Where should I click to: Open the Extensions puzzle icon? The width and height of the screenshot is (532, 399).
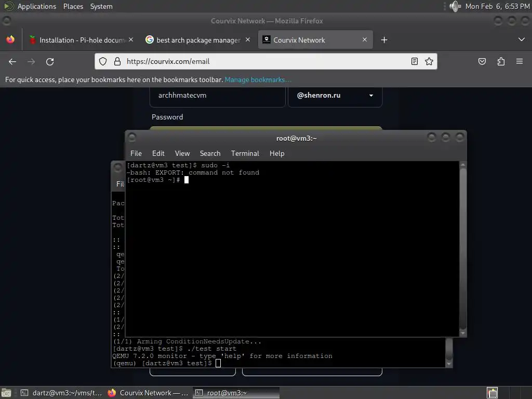(501, 61)
